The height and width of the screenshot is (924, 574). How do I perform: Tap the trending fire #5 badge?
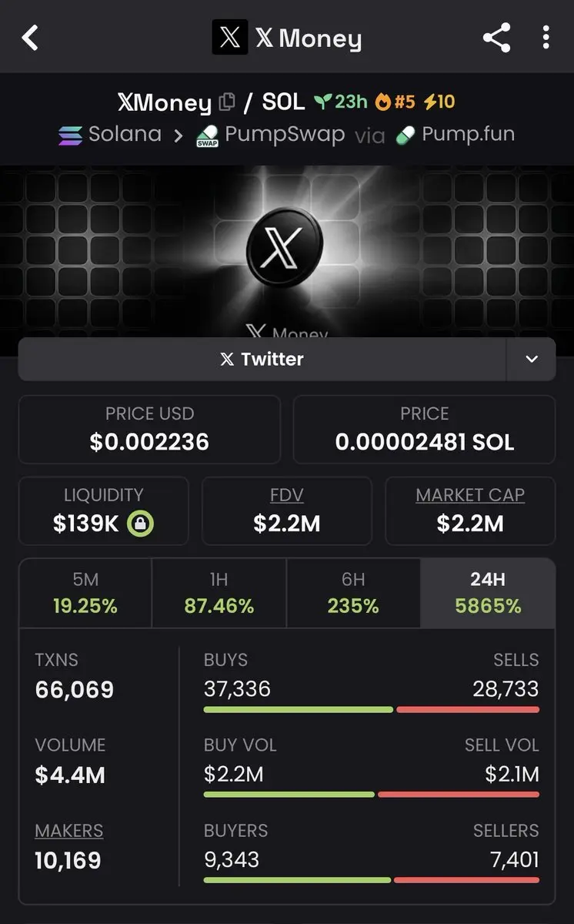point(395,102)
